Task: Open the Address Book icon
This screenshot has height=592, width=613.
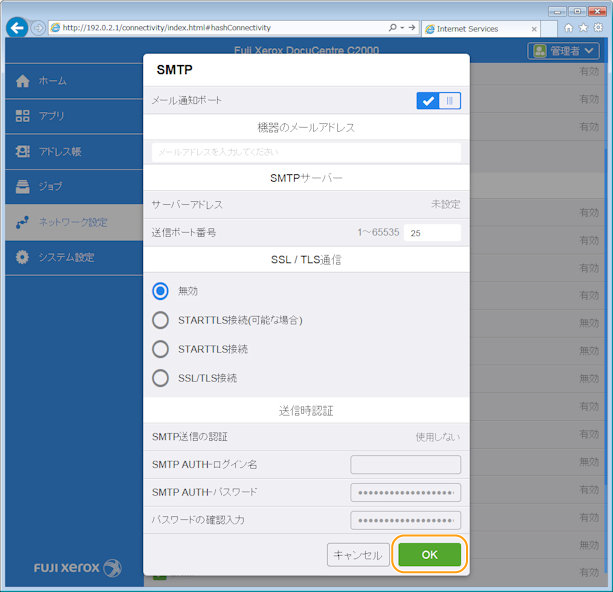Action: pyautogui.click(x=23, y=152)
